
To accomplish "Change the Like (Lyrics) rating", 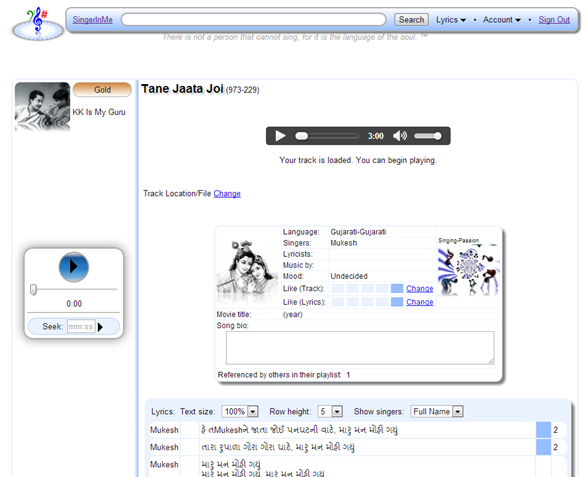I will (x=420, y=302).
